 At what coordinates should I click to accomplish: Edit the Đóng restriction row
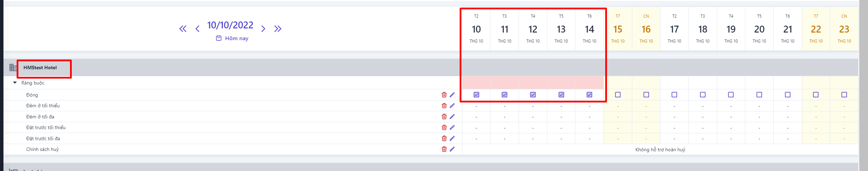pyautogui.click(x=452, y=95)
